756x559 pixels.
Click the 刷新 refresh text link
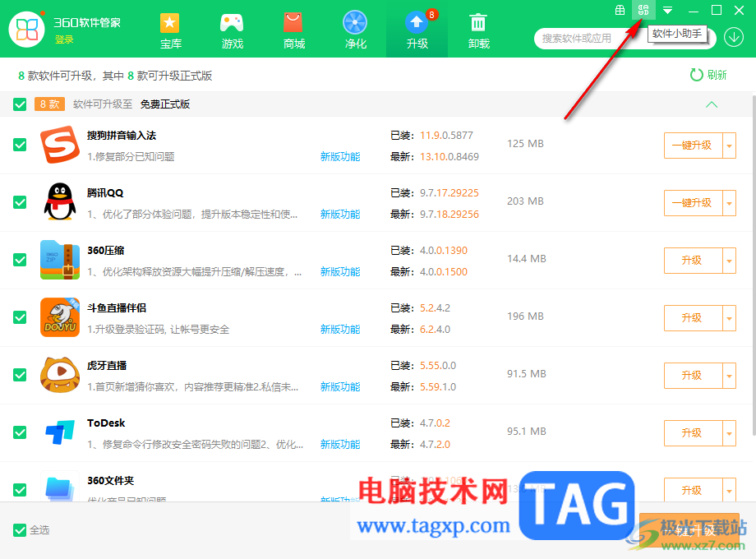[x=717, y=75]
